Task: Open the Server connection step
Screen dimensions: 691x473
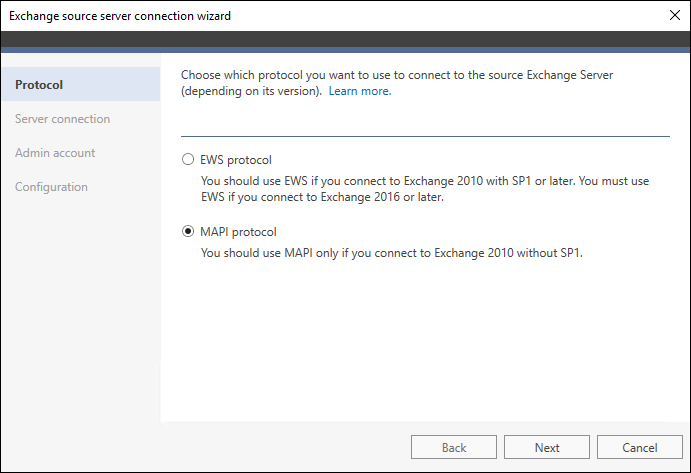Action: coord(62,119)
